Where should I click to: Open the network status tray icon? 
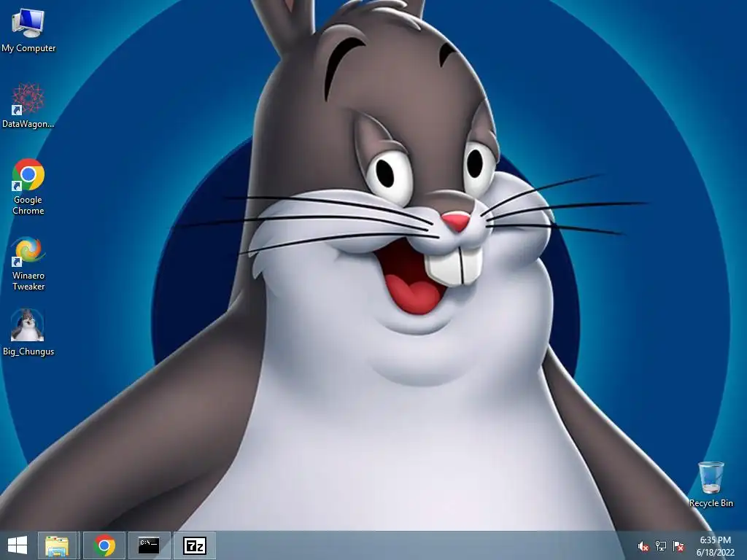pos(661,546)
